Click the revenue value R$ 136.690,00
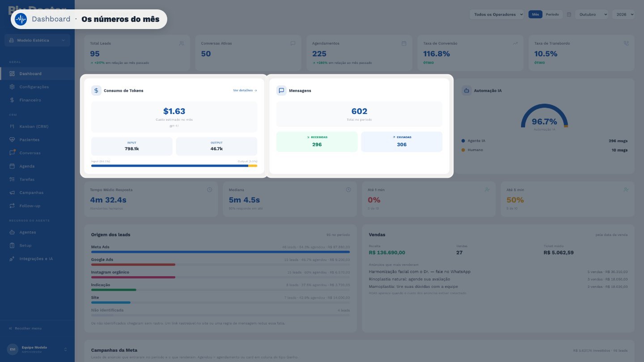 [x=387, y=253]
